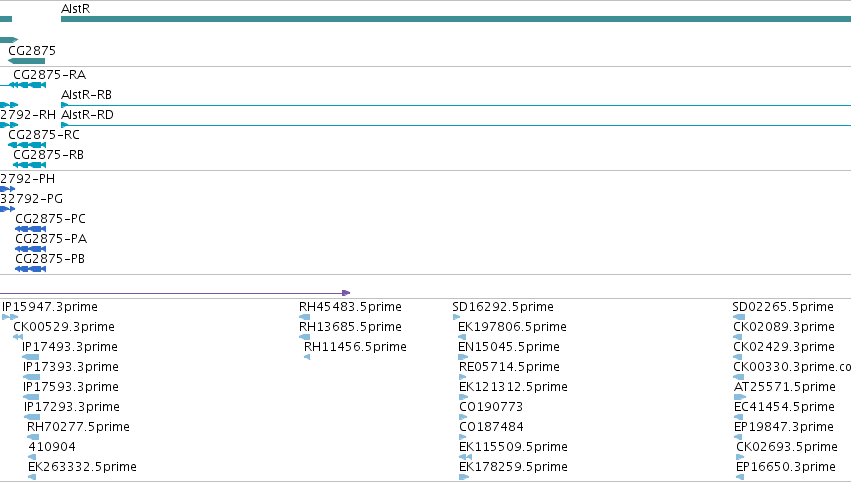Viewport: 851px width, 482px height.
Task: Click the RH45483.5prime EST glyph
Action: click(x=304, y=317)
